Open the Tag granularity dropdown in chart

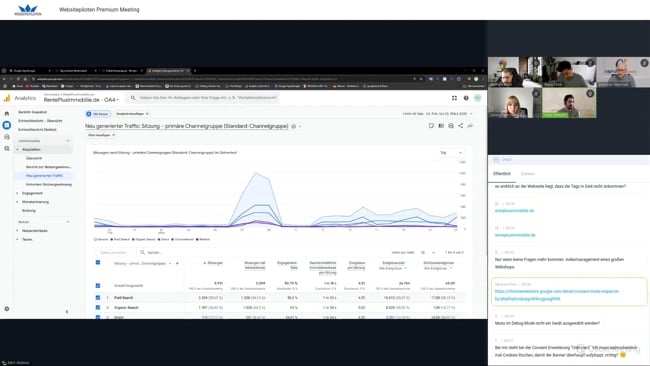[451, 153]
